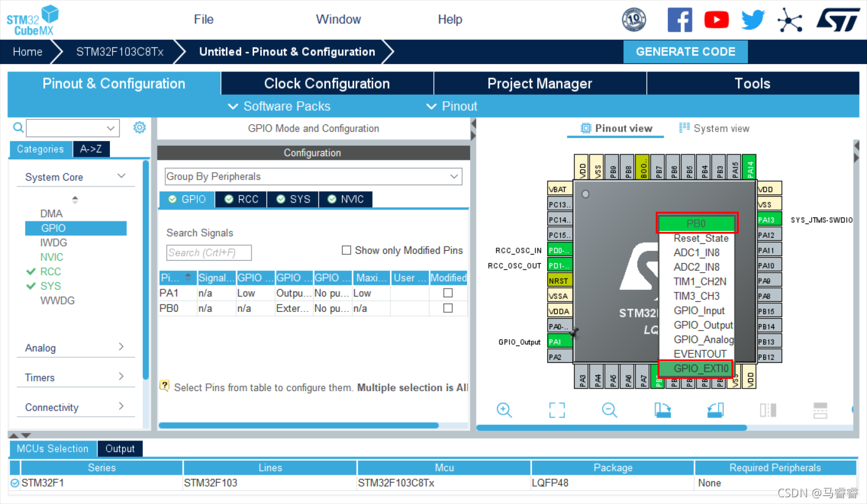Open the Pinout dropdown menu
The image size is (867, 504).
452,106
